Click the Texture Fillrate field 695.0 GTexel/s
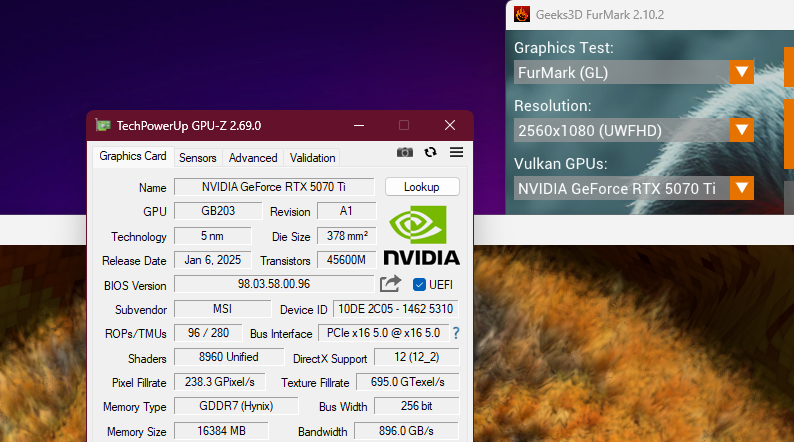The height and width of the screenshot is (442, 794). click(x=408, y=382)
